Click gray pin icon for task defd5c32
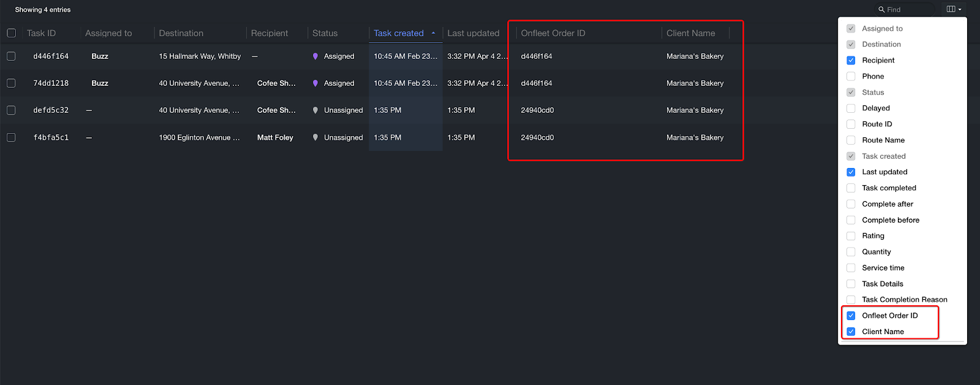 click(315, 110)
